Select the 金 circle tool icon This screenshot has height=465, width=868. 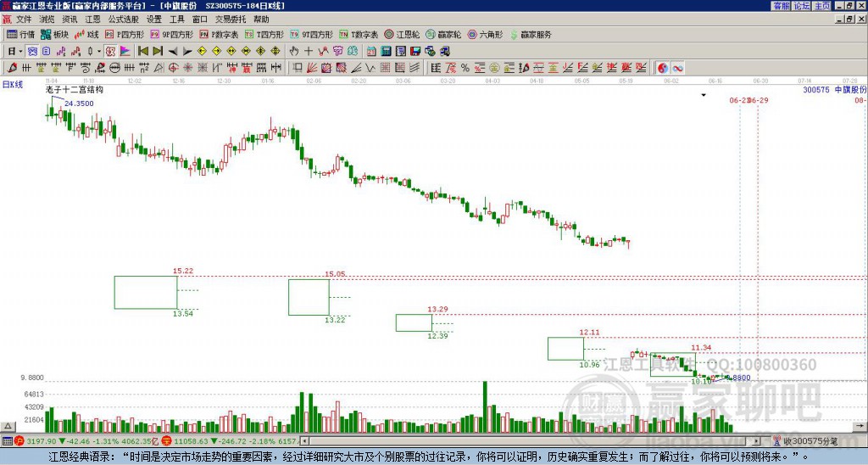coord(494,68)
